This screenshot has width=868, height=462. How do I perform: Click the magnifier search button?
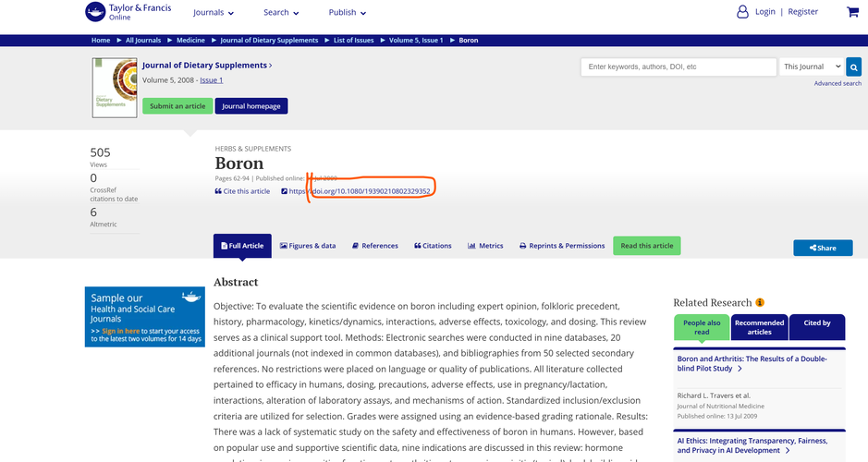853,67
